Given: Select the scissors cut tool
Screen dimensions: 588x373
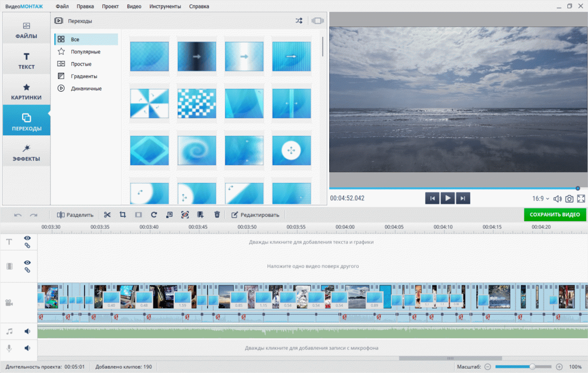Looking at the screenshot, I should (x=107, y=215).
